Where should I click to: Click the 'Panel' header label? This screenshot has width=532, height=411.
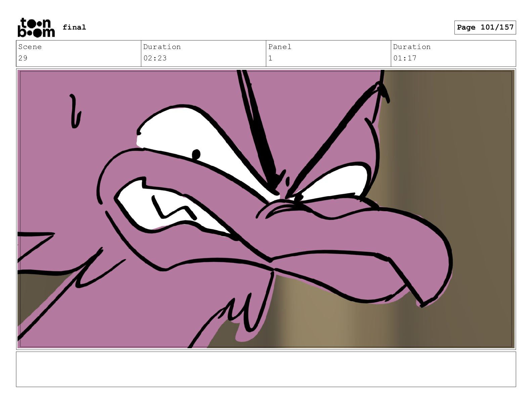pos(280,47)
